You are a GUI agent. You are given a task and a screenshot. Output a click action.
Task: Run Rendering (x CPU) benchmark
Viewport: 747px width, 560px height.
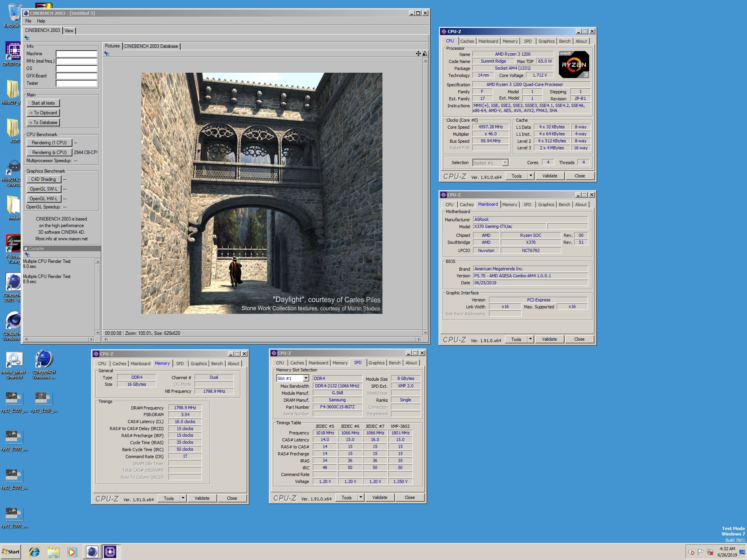[x=49, y=152]
